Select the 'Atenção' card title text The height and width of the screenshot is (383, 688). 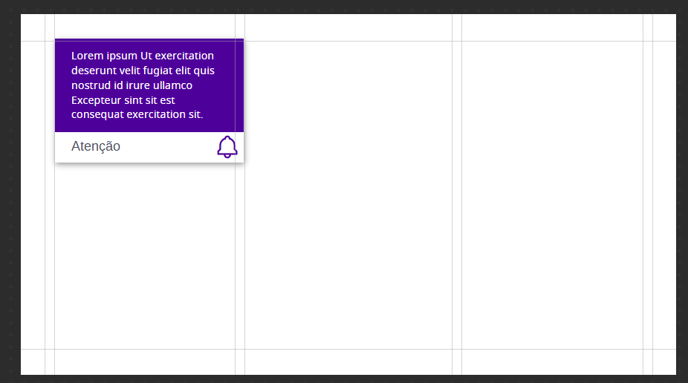coord(96,147)
